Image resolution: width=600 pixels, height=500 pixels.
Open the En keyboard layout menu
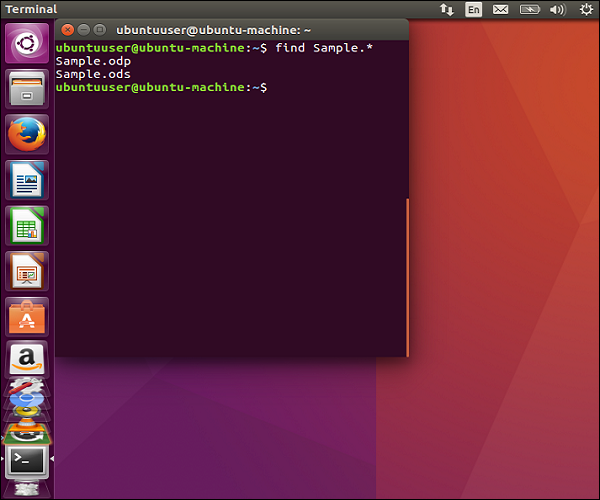click(474, 9)
